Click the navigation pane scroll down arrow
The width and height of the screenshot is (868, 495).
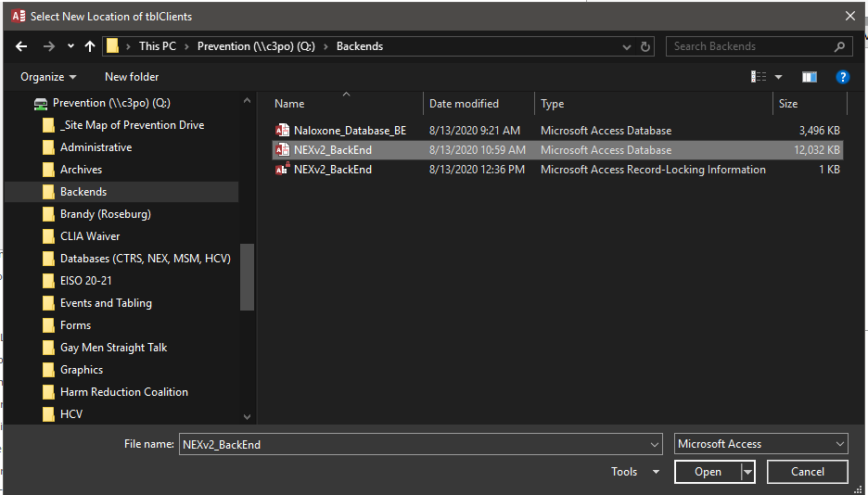247,417
